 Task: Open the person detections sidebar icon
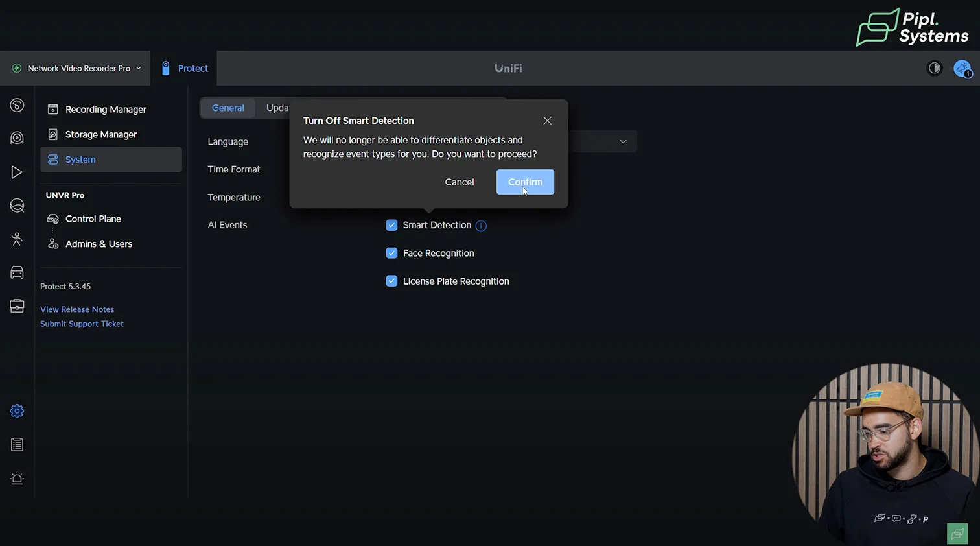pos(17,239)
